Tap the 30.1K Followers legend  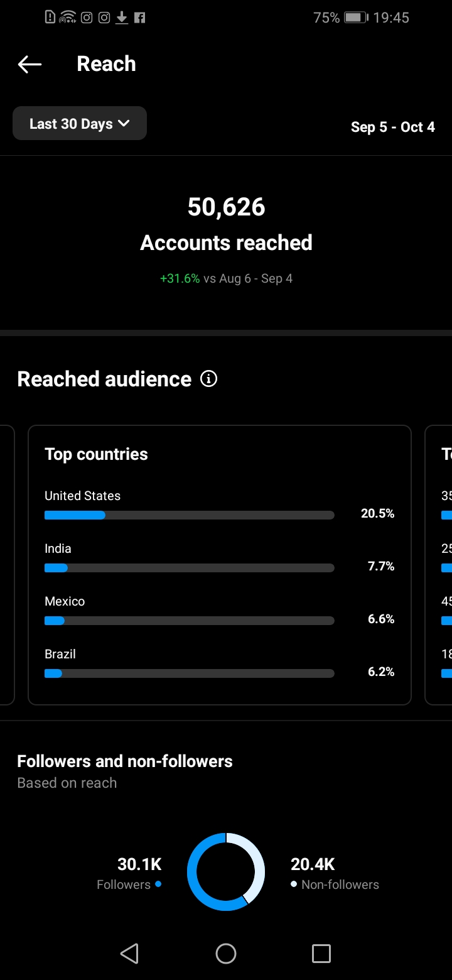tap(131, 873)
